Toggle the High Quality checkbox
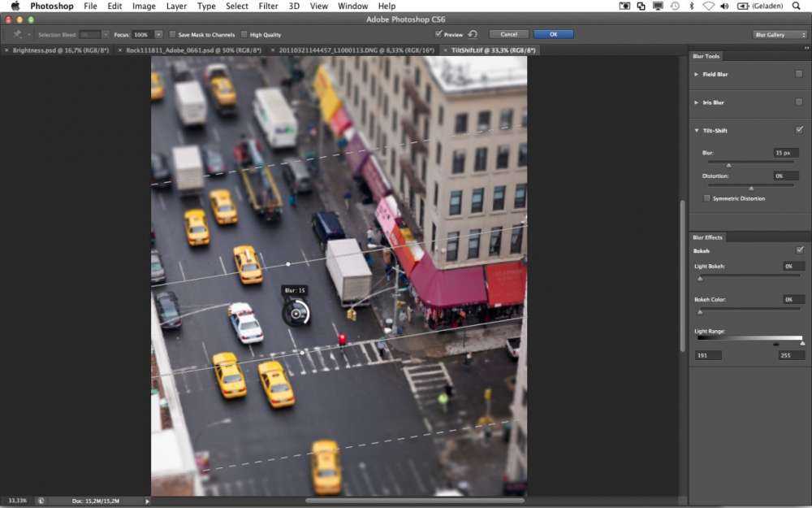812x508 pixels. tap(244, 35)
